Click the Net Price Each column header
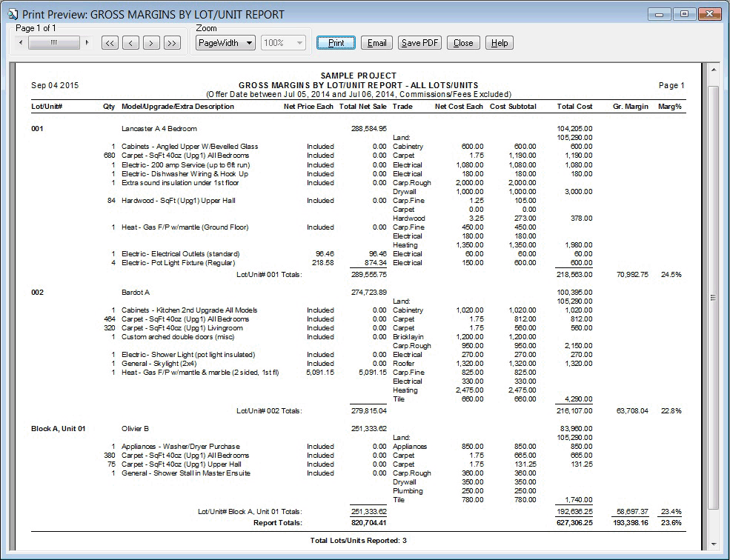The width and height of the screenshot is (730, 560). click(x=308, y=107)
